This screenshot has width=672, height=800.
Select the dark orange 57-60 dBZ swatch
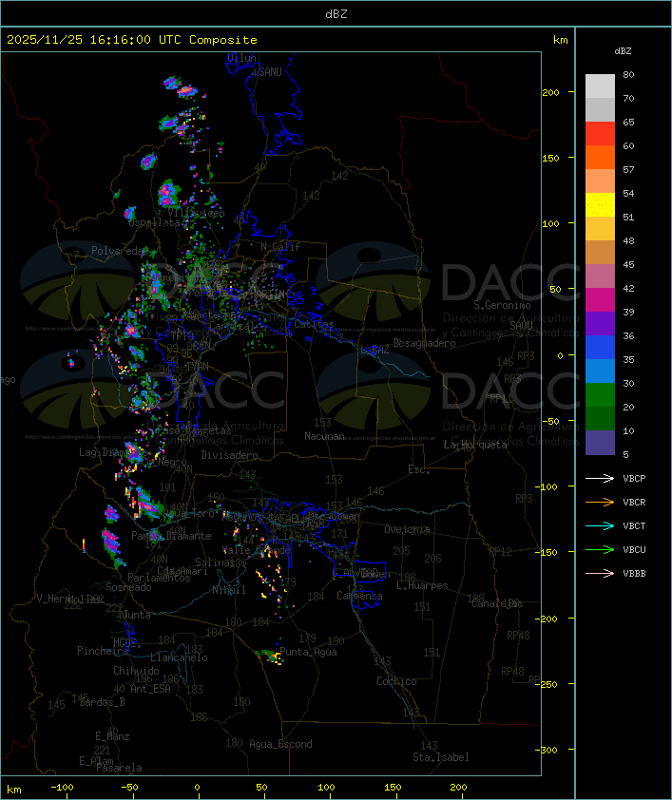[600, 157]
